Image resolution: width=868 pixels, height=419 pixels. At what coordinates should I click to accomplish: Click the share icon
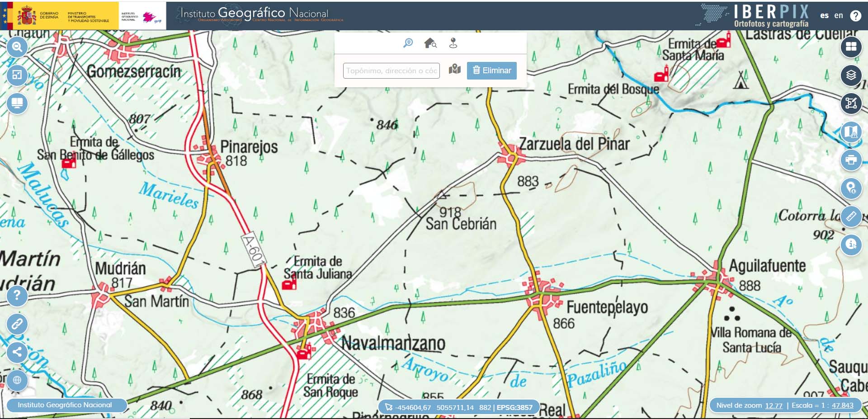(x=17, y=352)
